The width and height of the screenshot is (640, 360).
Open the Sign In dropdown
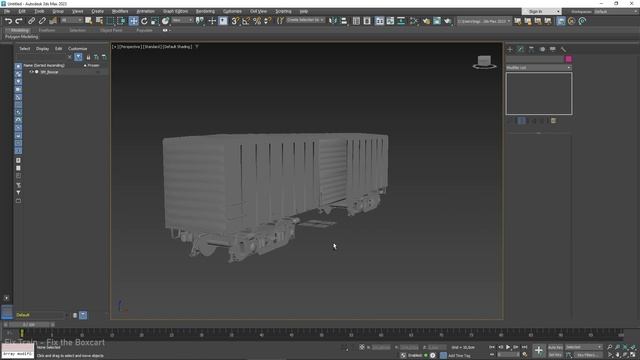[x=542, y=11]
